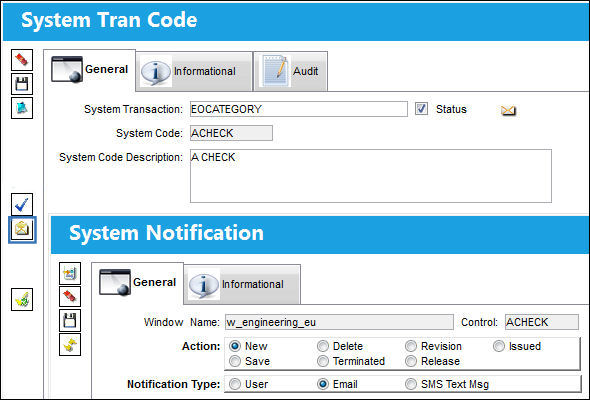Click the System Notification header title
Screen dimensions: 590x400
pyautogui.click(x=166, y=233)
